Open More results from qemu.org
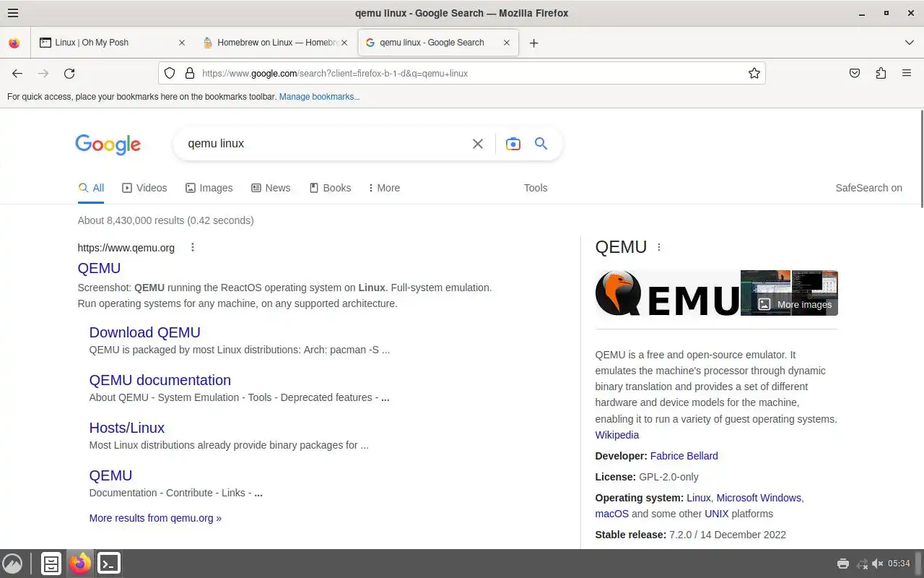924x578 pixels. pos(155,518)
